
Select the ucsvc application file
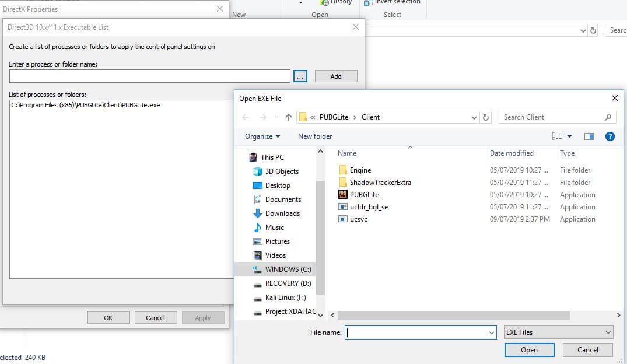(x=358, y=219)
